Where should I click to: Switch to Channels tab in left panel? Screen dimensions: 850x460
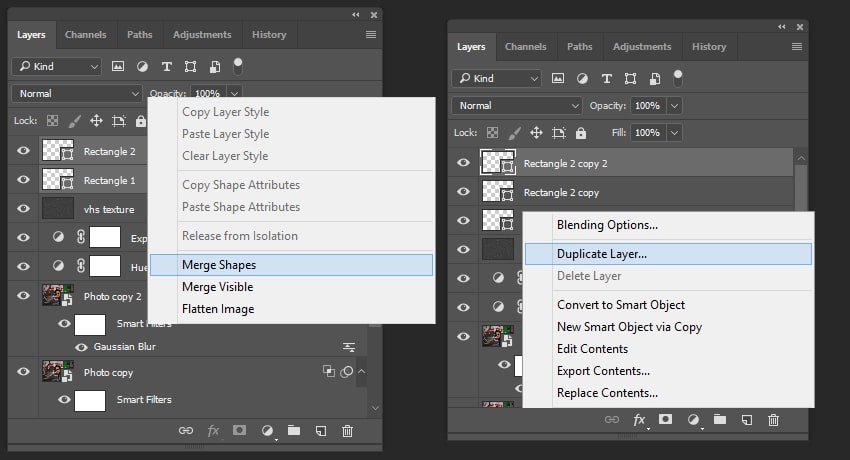coord(86,34)
